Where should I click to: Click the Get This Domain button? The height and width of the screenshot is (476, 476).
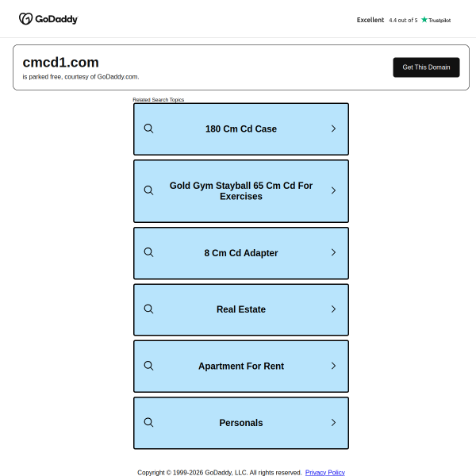point(426,67)
